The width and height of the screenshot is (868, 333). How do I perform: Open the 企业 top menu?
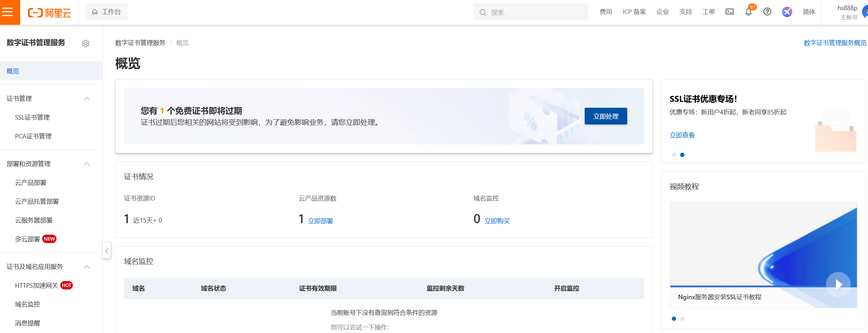click(663, 12)
